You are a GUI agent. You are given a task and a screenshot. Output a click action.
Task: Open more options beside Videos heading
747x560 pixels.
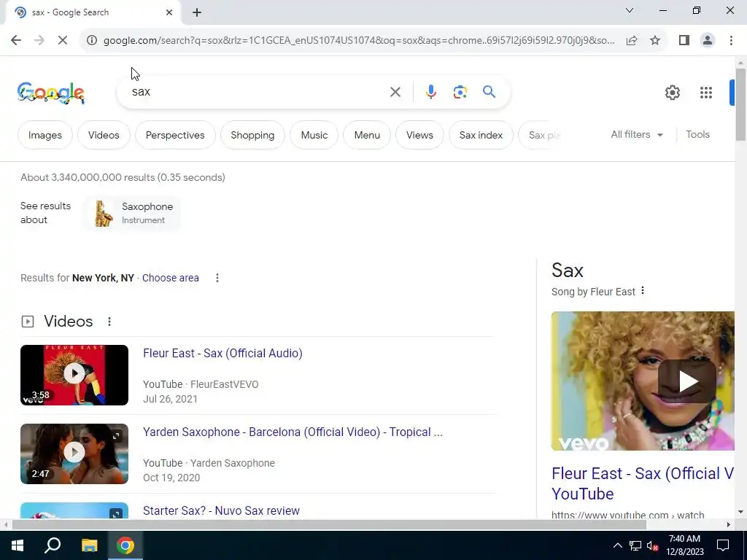[109, 322]
